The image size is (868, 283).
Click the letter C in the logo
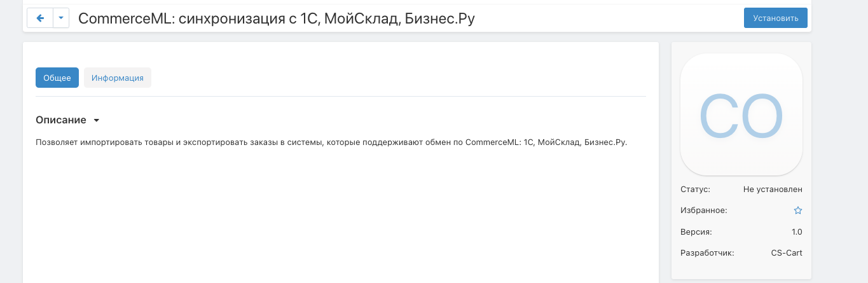pos(719,116)
